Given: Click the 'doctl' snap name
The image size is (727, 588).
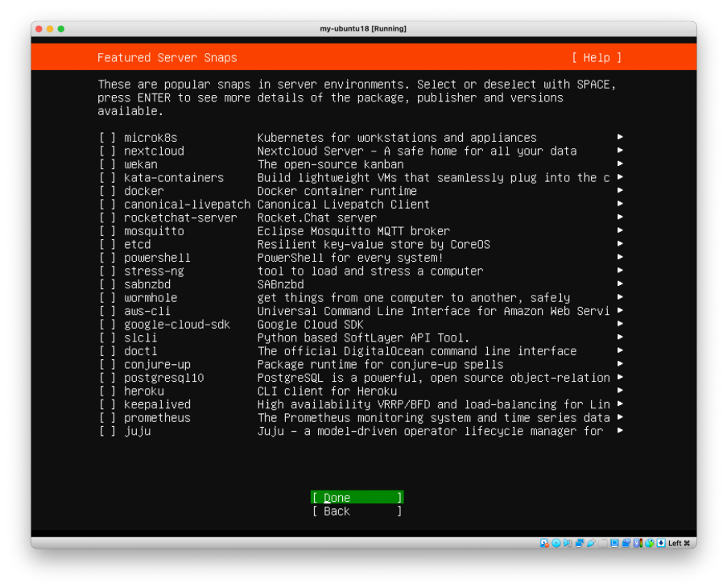Looking at the screenshot, I should (140, 351).
